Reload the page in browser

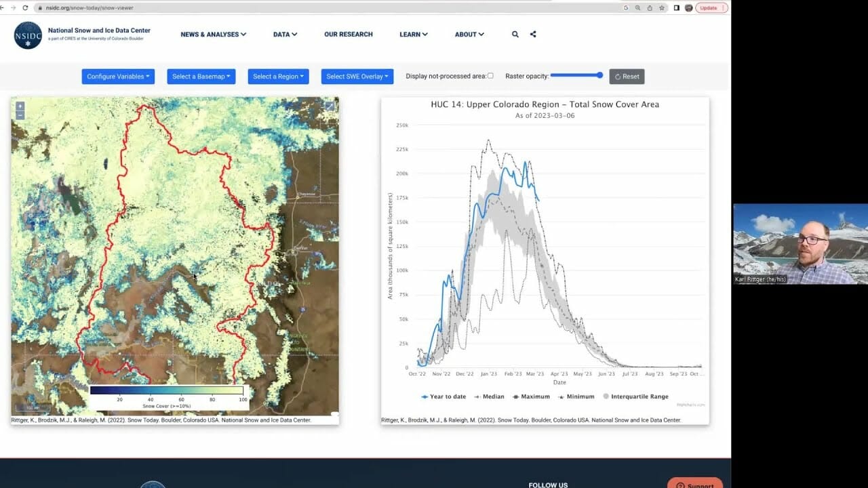[25, 7]
